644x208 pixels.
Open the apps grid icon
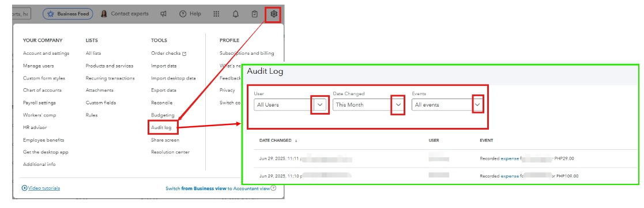point(216,14)
